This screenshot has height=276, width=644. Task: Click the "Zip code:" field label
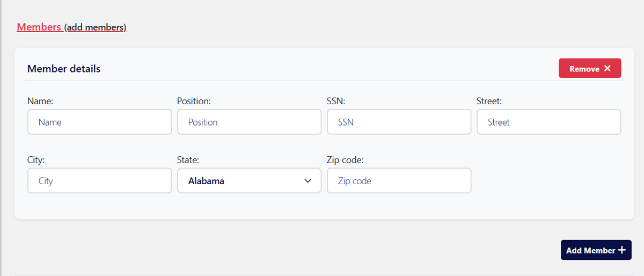(345, 159)
